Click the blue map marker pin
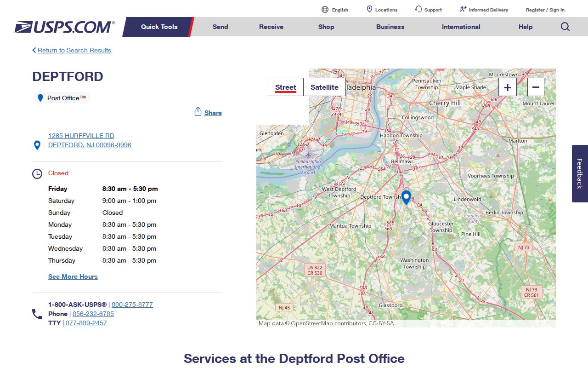 (406, 198)
